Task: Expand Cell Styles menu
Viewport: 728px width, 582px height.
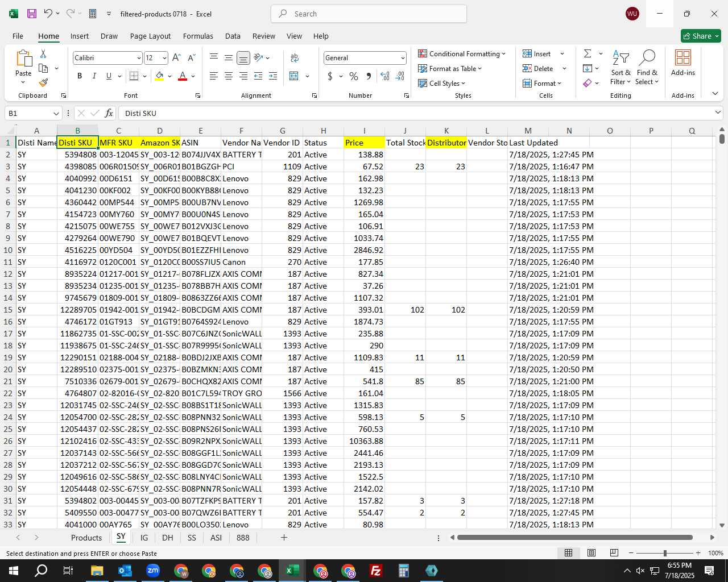Action: pyautogui.click(x=441, y=83)
